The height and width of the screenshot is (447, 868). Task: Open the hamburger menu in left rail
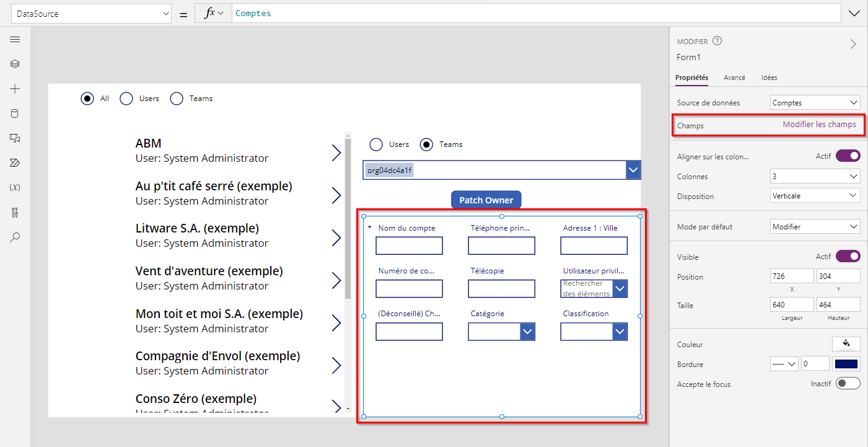(15, 39)
